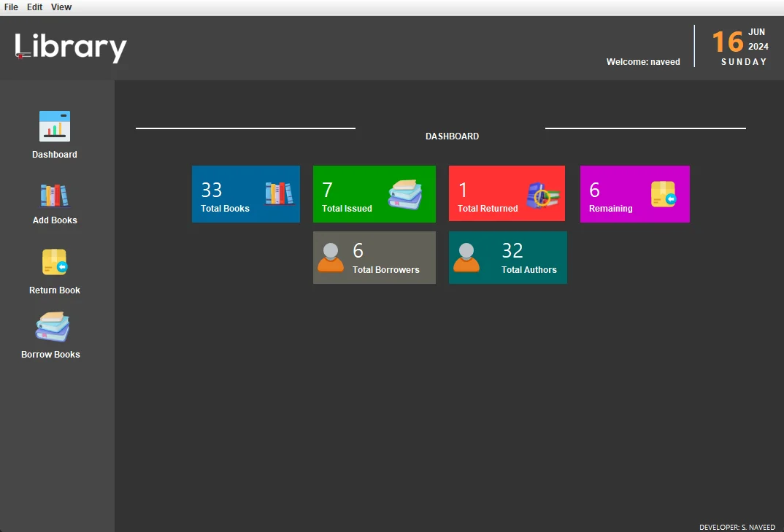Click the 33 count in Total Books card
The image size is (784, 532).
[212, 190]
